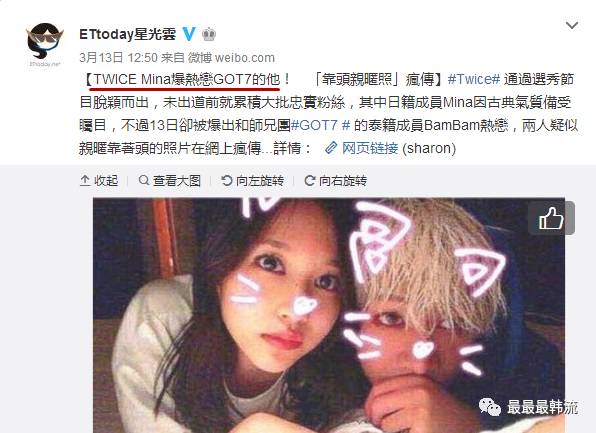Open 查看大图 to view full image
Viewport: 596px width, 433px height.
point(170,181)
